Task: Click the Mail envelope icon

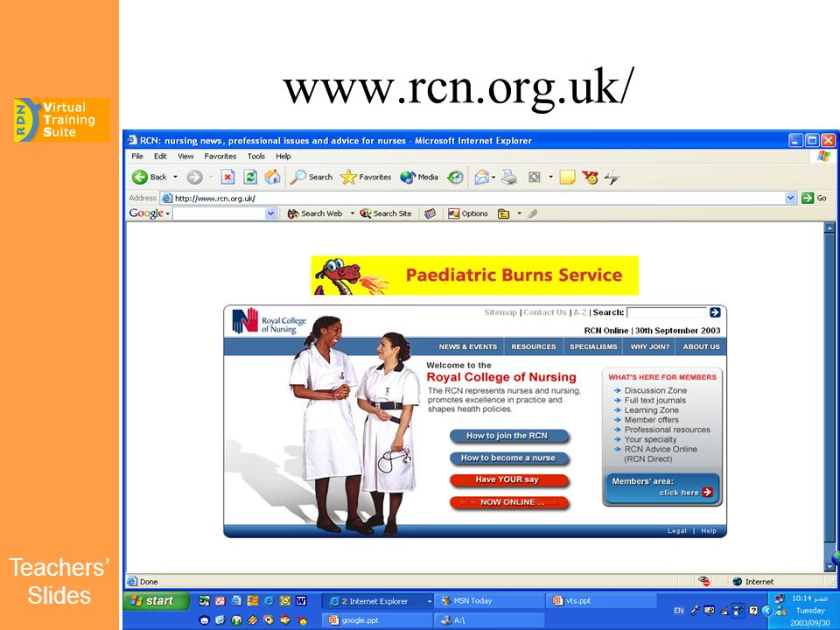Action: click(x=481, y=178)
